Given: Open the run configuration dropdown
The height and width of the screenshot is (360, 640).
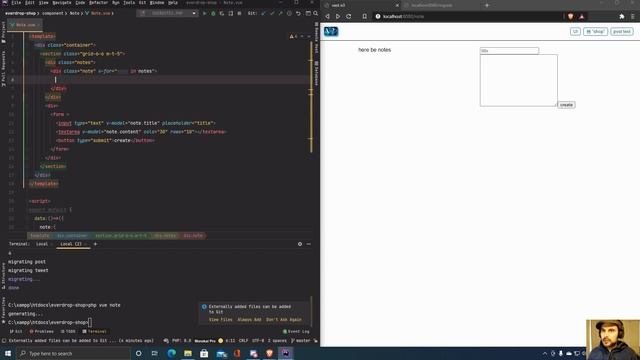Looking at the screenshot, I should 167,13.
